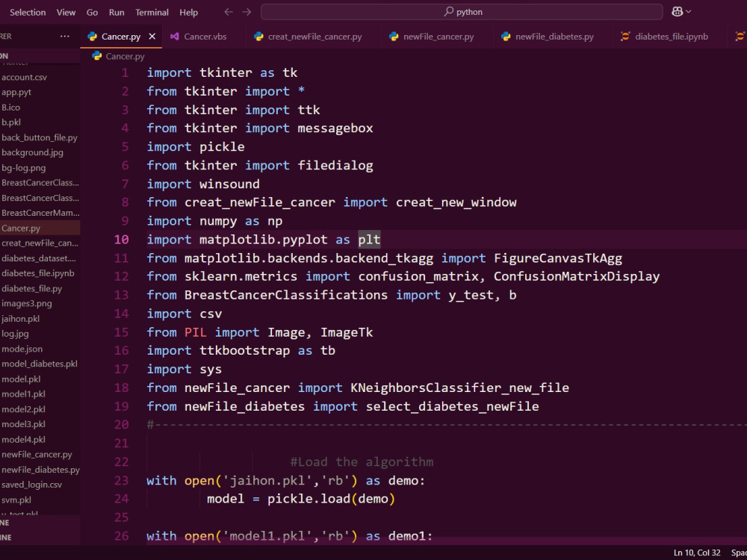Open account.csv in the explorer
This screenshot has height=560, width=747.
(25, 77)
